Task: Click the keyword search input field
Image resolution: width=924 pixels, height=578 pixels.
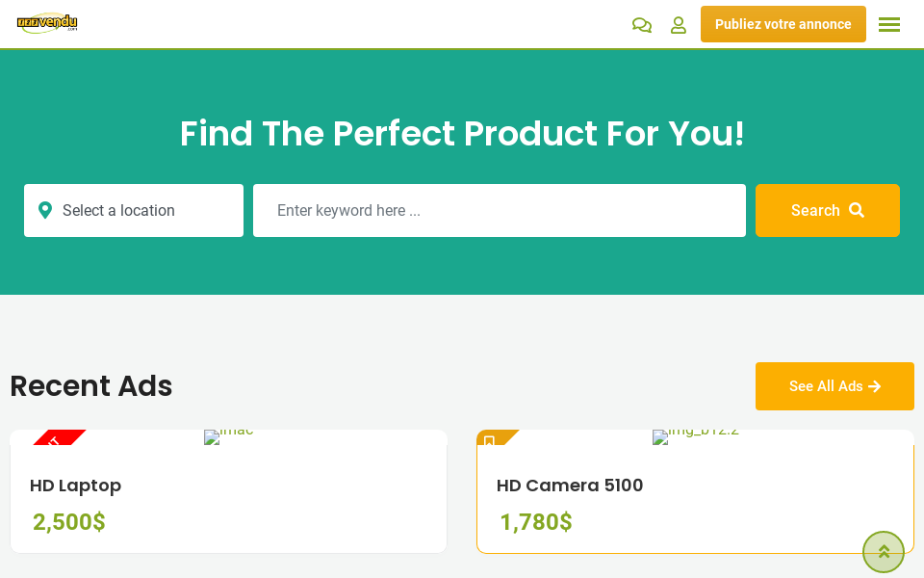Action: coord(499,210)
